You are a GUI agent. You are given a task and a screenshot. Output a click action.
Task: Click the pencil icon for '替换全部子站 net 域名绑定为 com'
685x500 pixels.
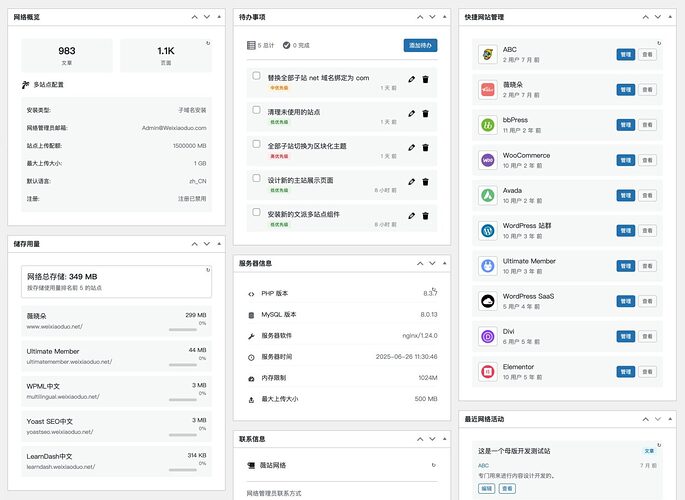pos(411,78)
